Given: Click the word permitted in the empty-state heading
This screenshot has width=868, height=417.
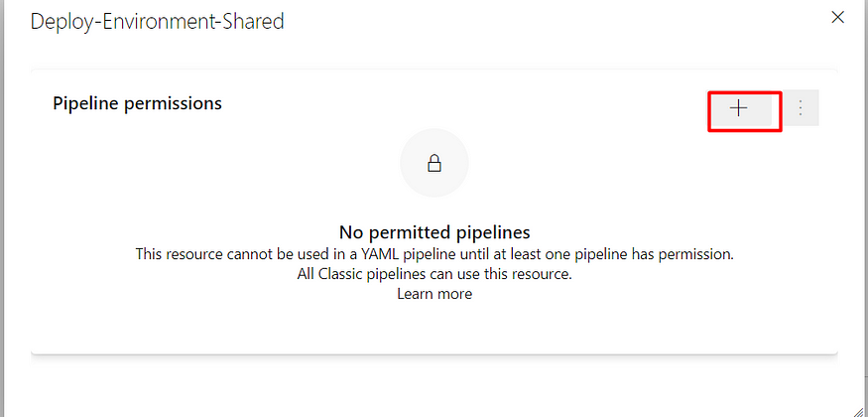Looking at the screenshot, I should point(400,231).
